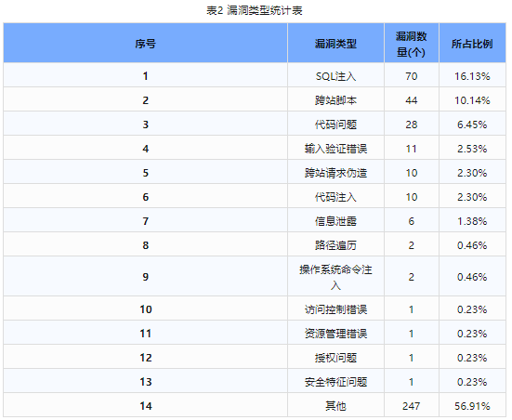Viewport: 512px width, 420px height.
Task: Click serial number 3 in 代码问题 row
Action: pos(145,125)
